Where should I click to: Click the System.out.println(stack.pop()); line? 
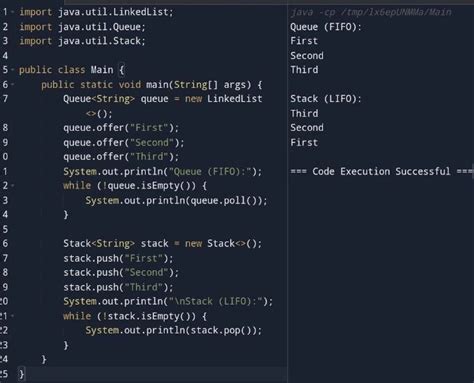[174, 330]
